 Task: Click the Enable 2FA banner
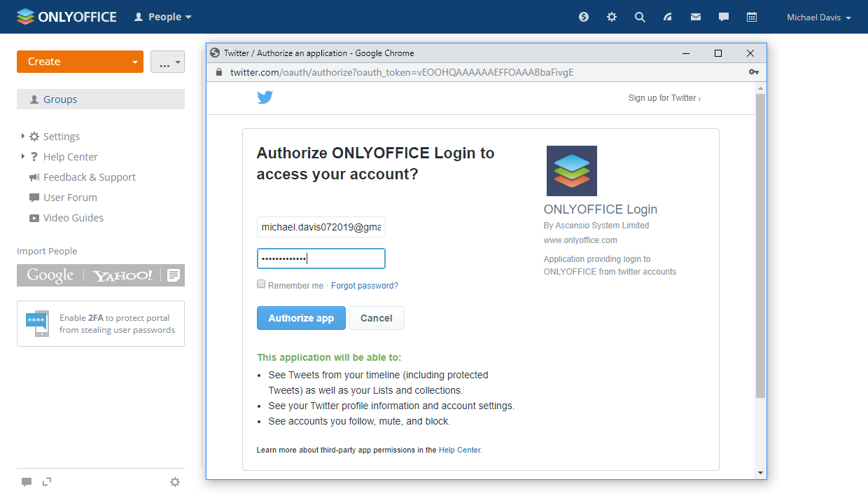coord(101,324)
